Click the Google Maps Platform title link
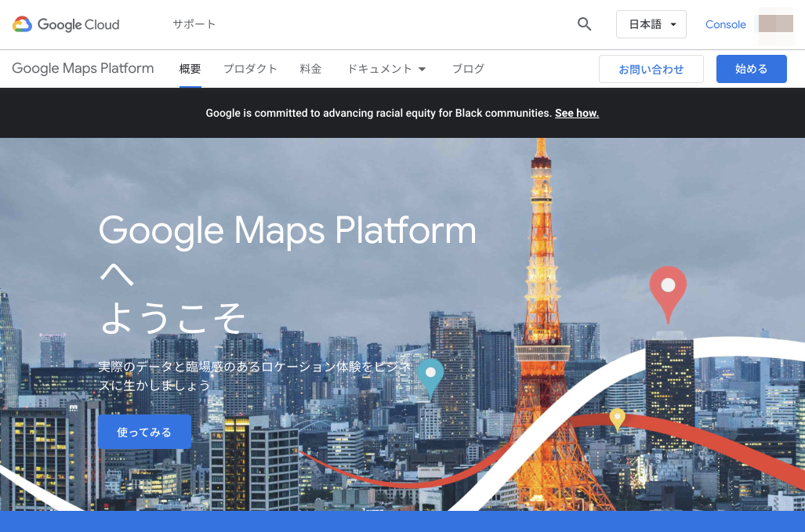Viewport: 805px width, 532px height. [83, 68]
